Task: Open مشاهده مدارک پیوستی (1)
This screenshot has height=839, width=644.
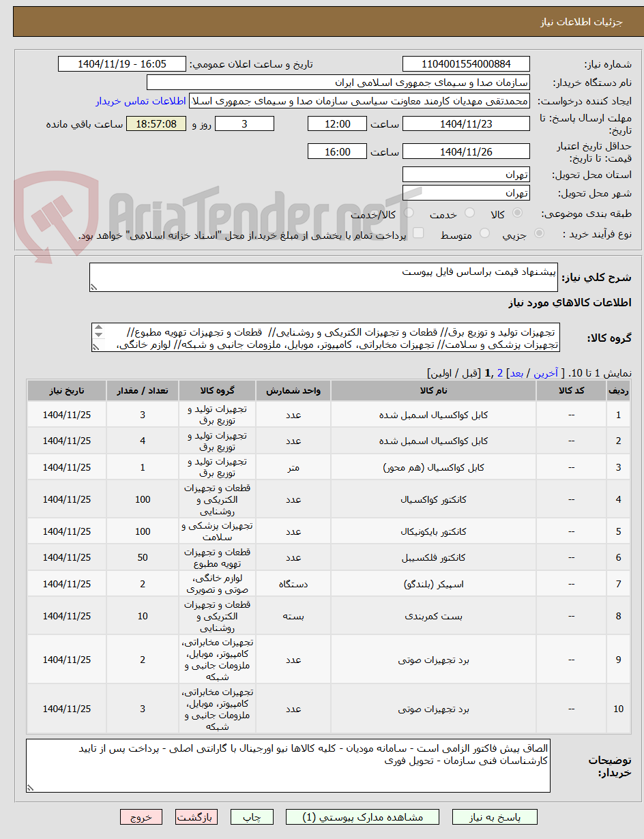Action: pyautogui.click(x=364, y=817)
